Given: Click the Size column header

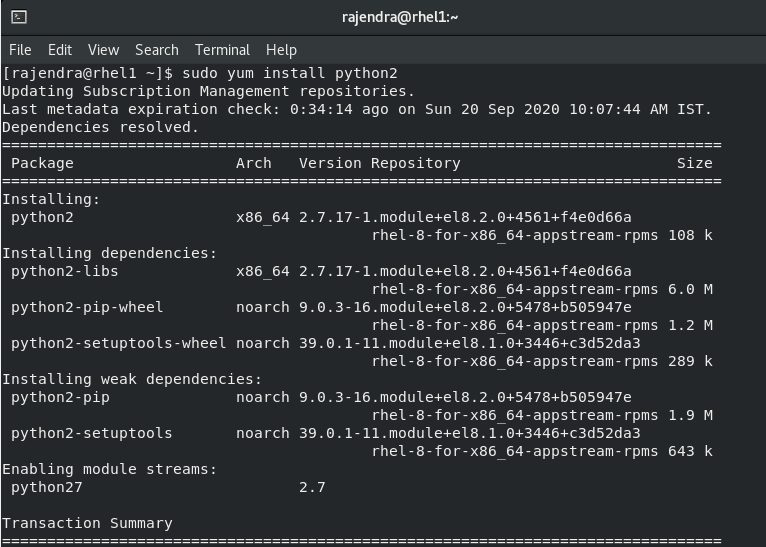Looking at the screenshot, I should (694, 163).
